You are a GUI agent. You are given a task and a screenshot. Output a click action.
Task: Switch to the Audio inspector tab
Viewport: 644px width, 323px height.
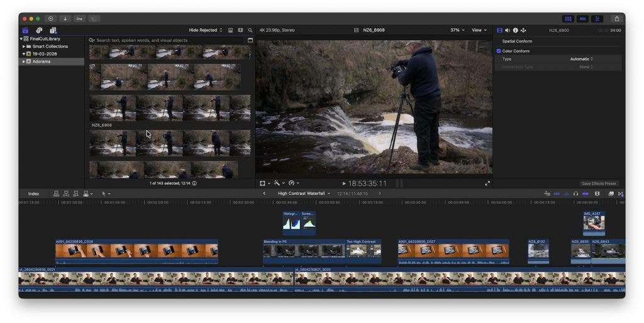point(508,30)
